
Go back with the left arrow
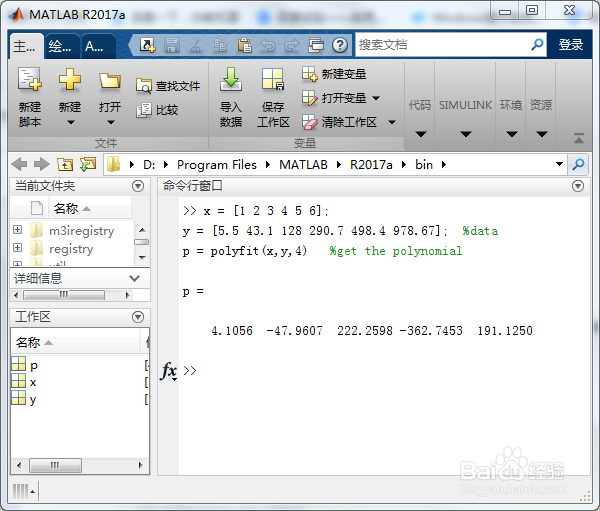(x=19, y=164)
